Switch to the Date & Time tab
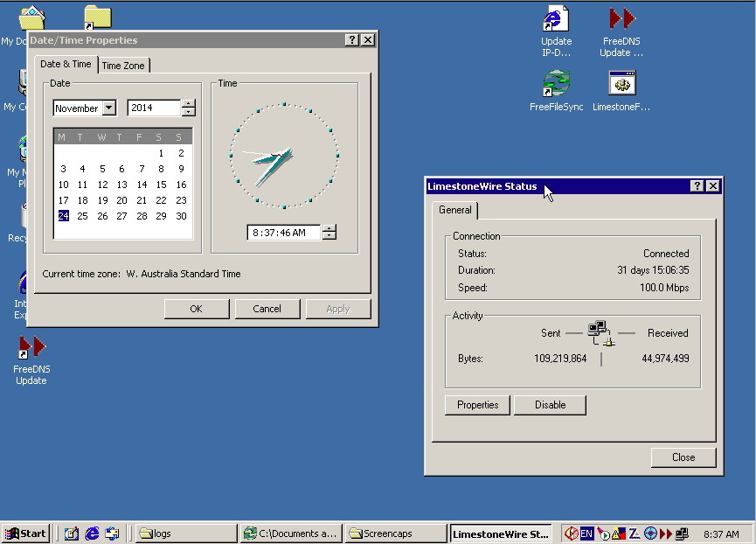756x544 pixels. click(x=66, y=64)
